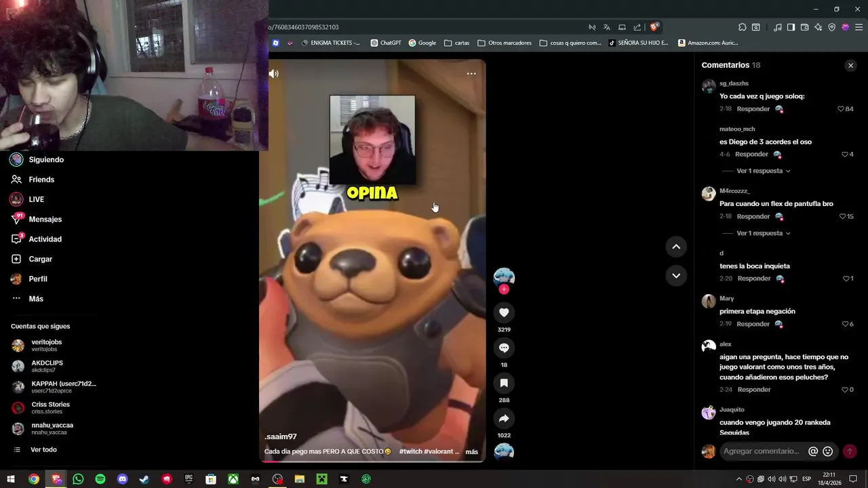
Task: Open the 'cartas' bookmark folder
Action: pyautogui.click(x=457, y=43)
